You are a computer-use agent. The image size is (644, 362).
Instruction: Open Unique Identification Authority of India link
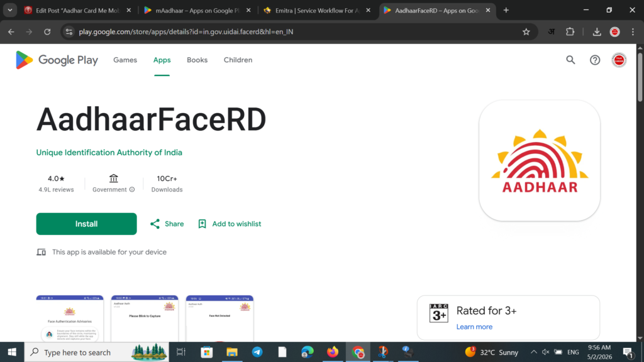click(x=109, y=152)
